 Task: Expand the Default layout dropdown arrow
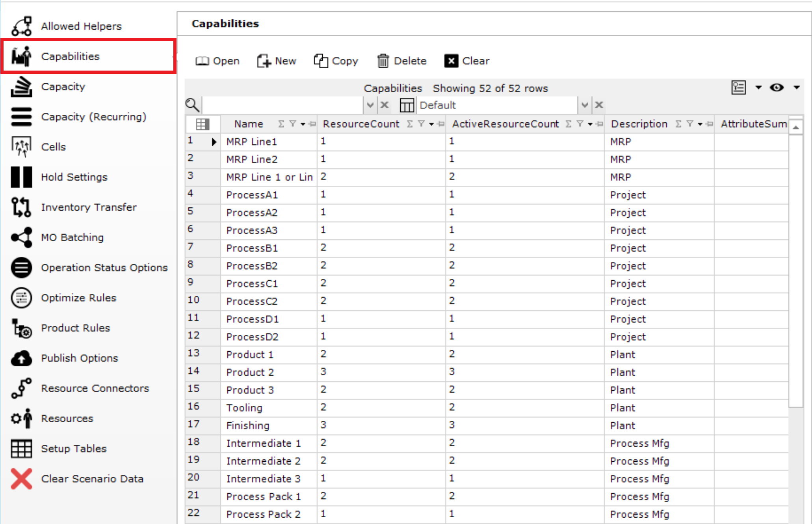pos(585,105)
